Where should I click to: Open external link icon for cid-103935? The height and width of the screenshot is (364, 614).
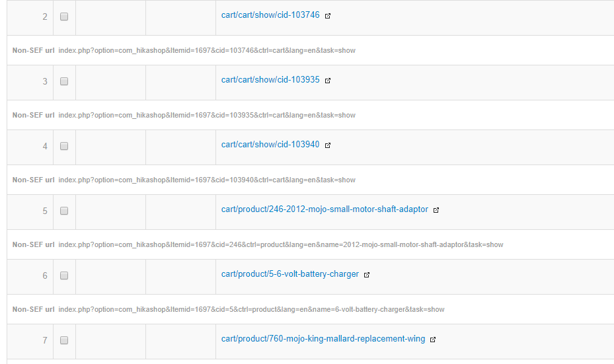coord(328,81)
